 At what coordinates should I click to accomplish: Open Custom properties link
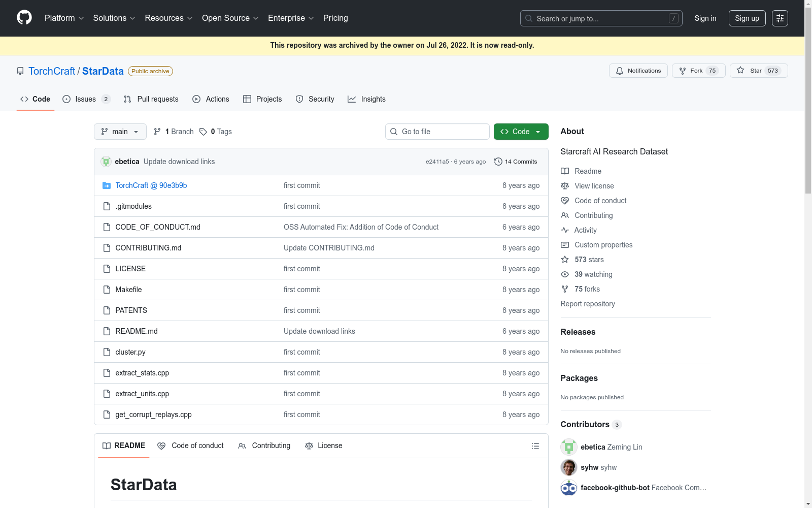(x=603, y=245)
